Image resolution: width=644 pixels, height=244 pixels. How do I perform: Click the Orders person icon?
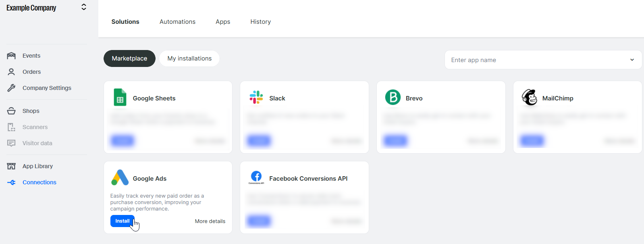click(x=11, y=72)
